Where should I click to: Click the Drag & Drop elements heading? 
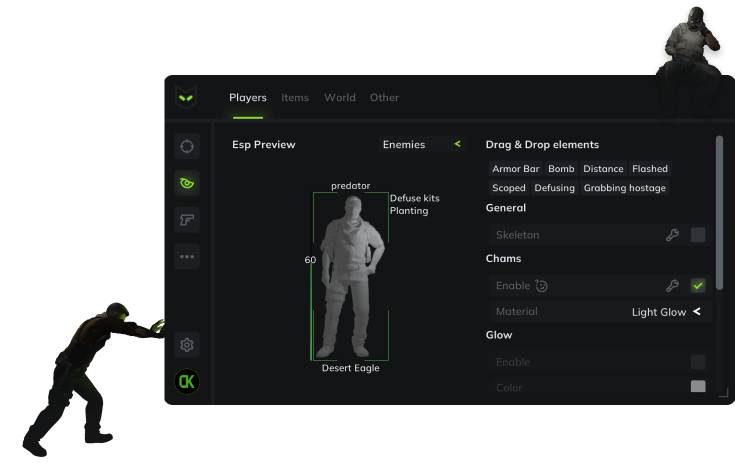coord(542,144)
